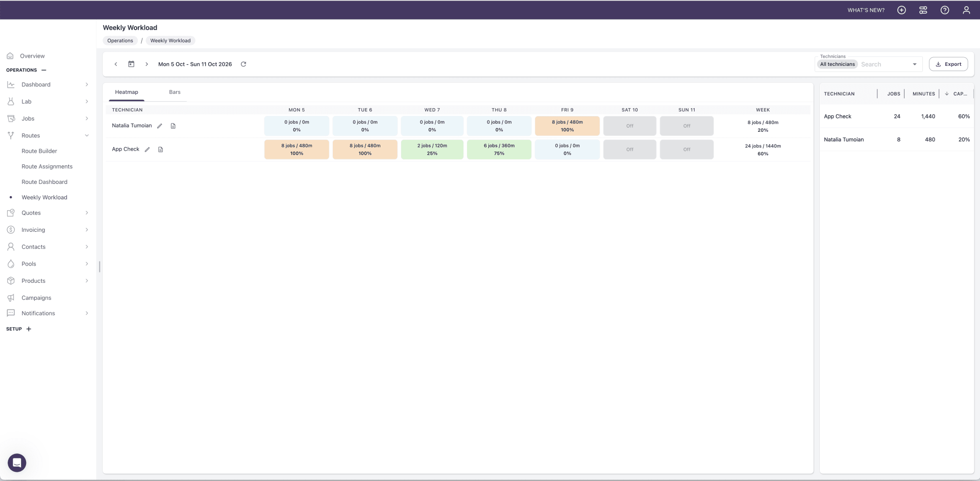Sort by the CAP... column header
This screenshot has height=481, width=980.
(x=960, y=94)
